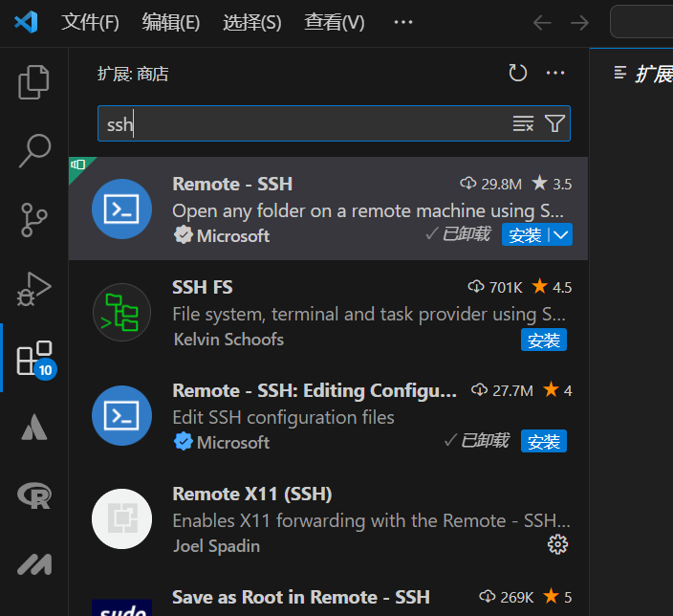Open Save as Root in Remote - SSH

coord(301,597)
